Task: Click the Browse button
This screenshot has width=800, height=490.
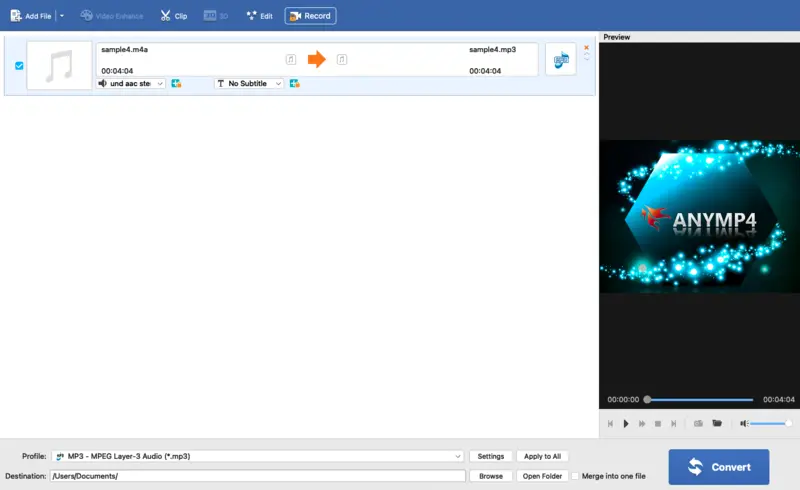Action: pyautogui.click(x=491, y=476)
